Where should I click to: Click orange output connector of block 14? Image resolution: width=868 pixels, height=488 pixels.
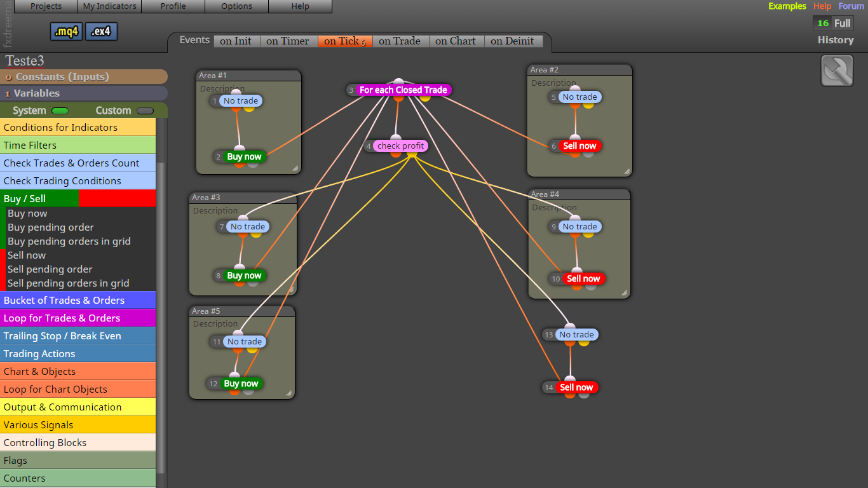click(570, 395)
